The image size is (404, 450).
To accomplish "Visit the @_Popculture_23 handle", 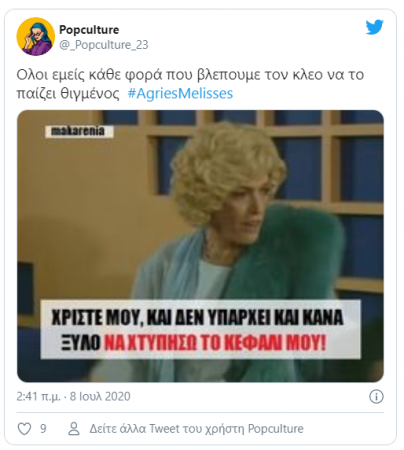I will tap(104, 45).
